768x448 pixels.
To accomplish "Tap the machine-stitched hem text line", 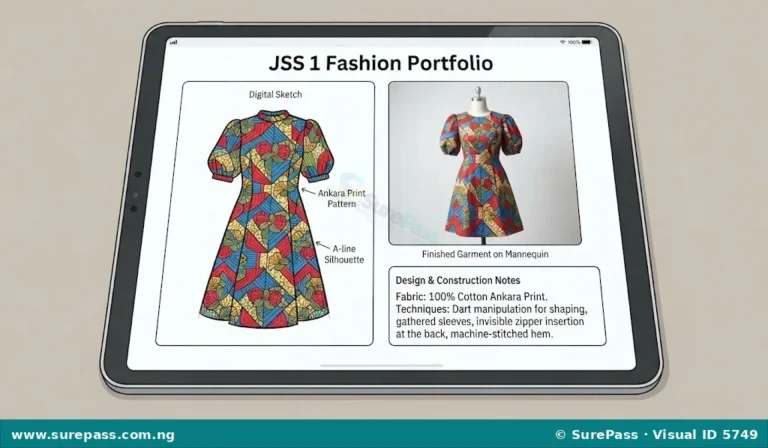I will pyautogui.click(x=474, y=334).
